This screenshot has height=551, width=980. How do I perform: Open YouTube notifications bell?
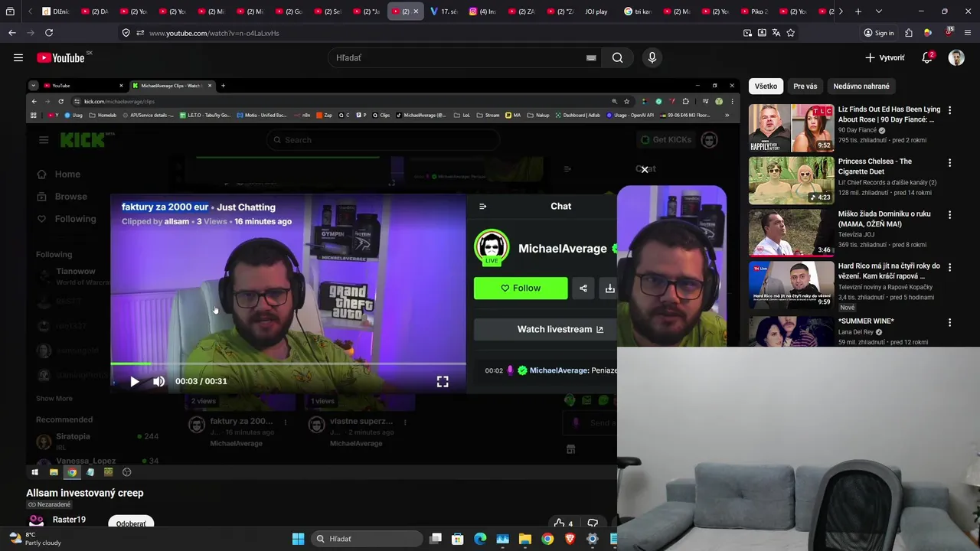pos(927,57)
